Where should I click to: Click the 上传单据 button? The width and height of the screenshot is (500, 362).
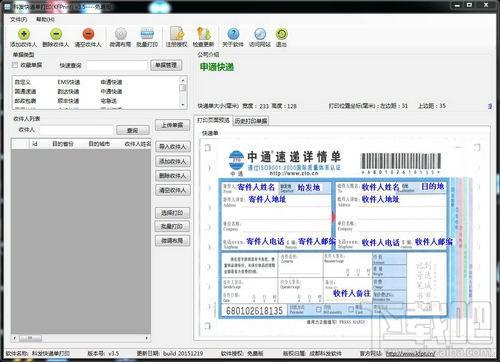pos(172,125)
